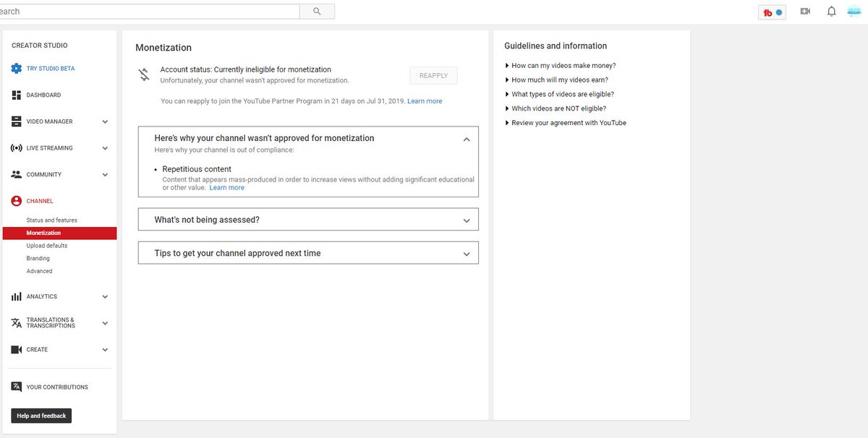Click the search magnifier button
868x438 pixels.
click(317, 12)
